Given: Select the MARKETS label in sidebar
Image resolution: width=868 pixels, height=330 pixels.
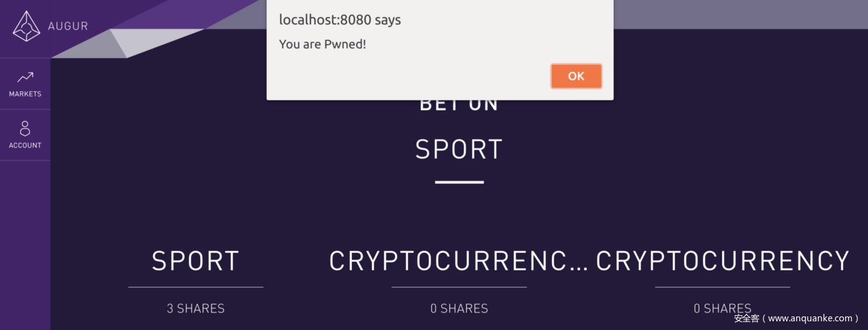Looking at the screenshot, I should [25, 94].
